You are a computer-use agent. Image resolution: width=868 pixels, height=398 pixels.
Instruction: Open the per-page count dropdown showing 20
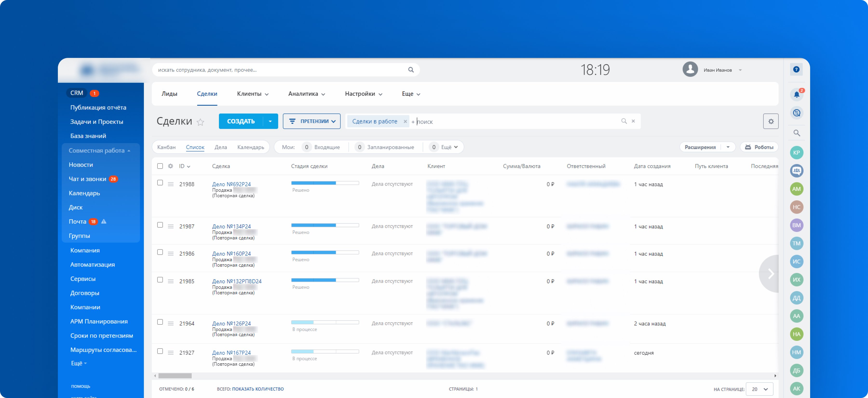point(759,389)
